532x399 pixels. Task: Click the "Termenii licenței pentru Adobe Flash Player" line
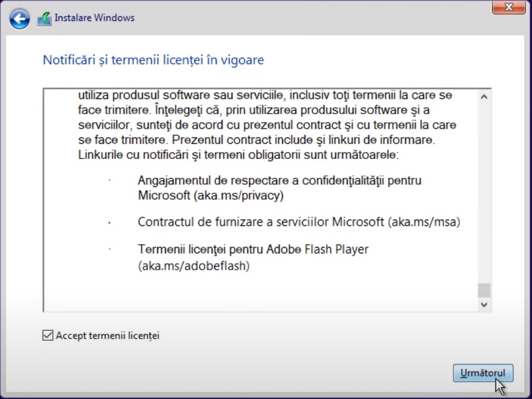pyautogui.click(x=253, y=249)
